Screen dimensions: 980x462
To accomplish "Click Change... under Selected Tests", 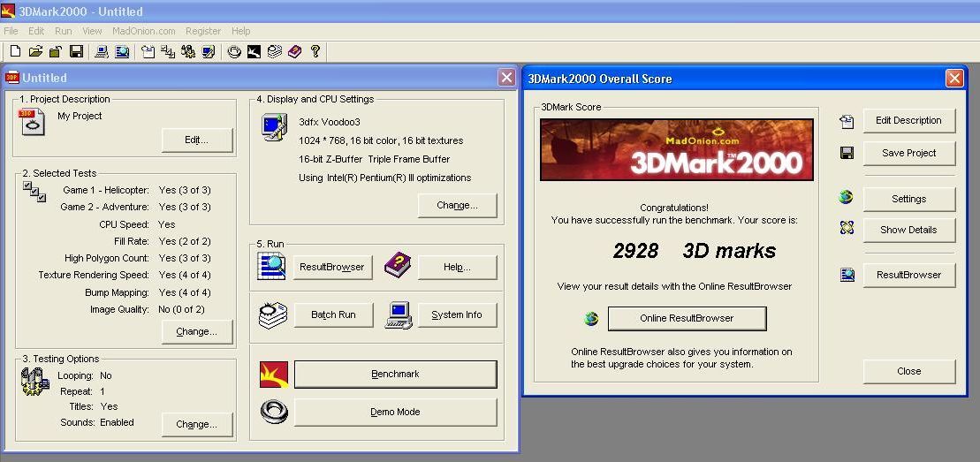I will tap(197, 331).
